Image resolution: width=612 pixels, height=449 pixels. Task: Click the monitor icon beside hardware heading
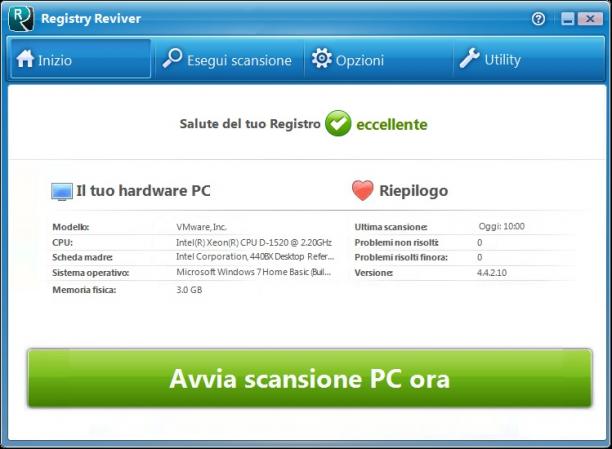62,192
